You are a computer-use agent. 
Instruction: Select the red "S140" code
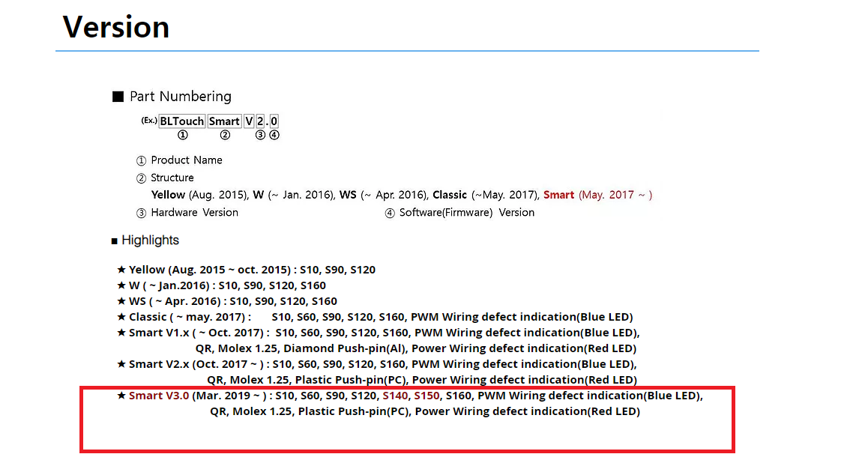[x=395, y=396]
